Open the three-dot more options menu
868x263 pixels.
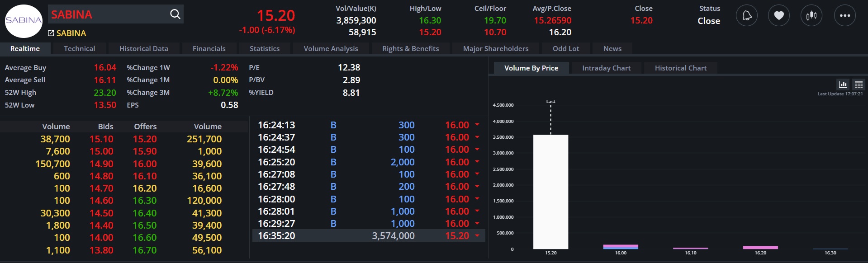pyautogui.click(x=844, y=16)
